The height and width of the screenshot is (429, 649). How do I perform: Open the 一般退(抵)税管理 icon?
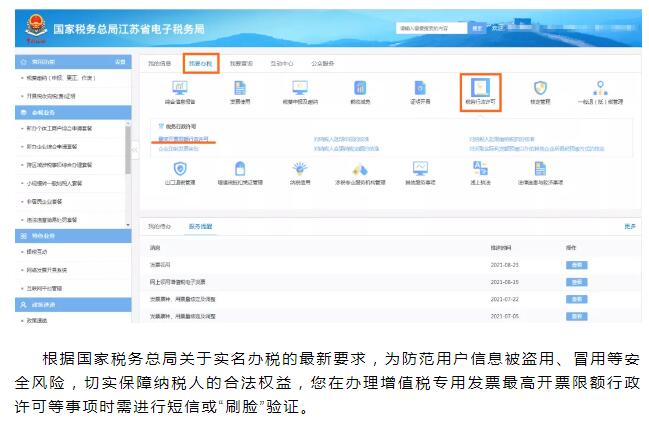[600, 88]
